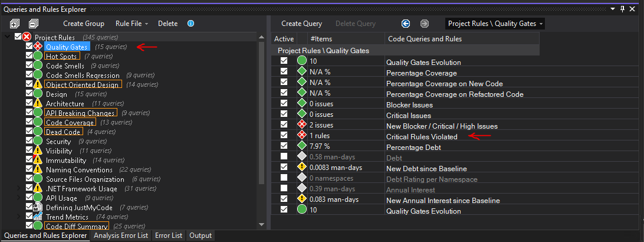Click warning icon next to Architecture group
The height and width of the screenshot is (242, 644).
click(x=38, y=103)
